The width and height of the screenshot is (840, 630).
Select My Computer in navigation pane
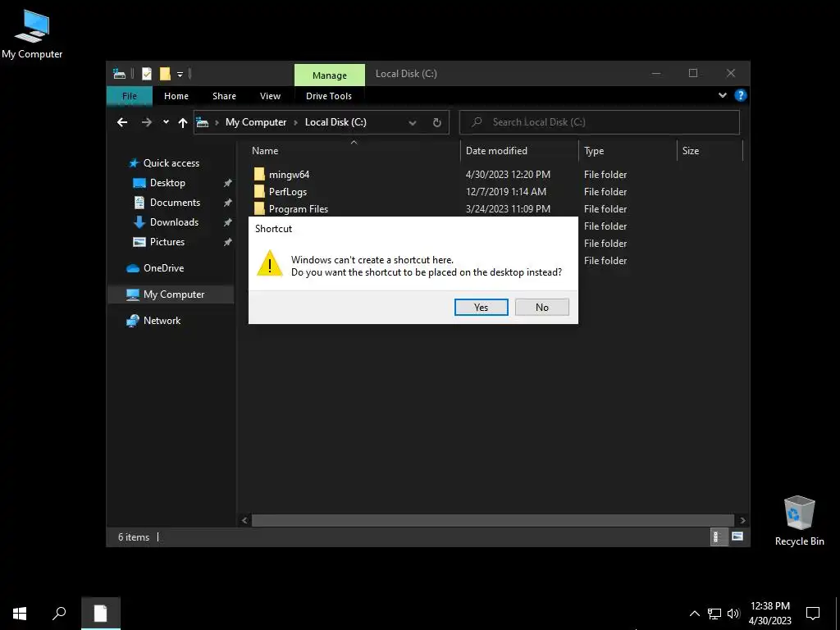171,294
